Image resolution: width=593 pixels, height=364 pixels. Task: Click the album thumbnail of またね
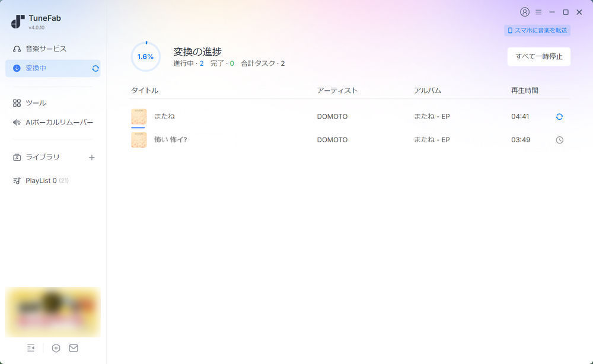coord(139,116)
